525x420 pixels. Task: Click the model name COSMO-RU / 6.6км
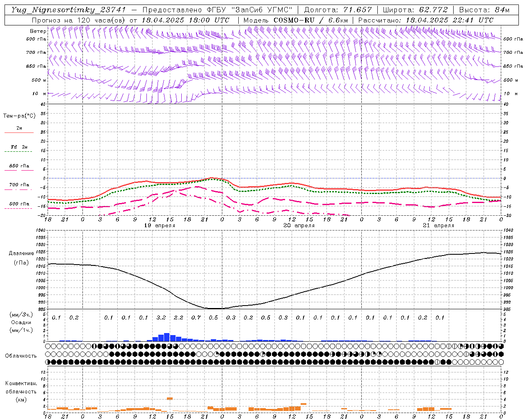[x=310, y=20]
